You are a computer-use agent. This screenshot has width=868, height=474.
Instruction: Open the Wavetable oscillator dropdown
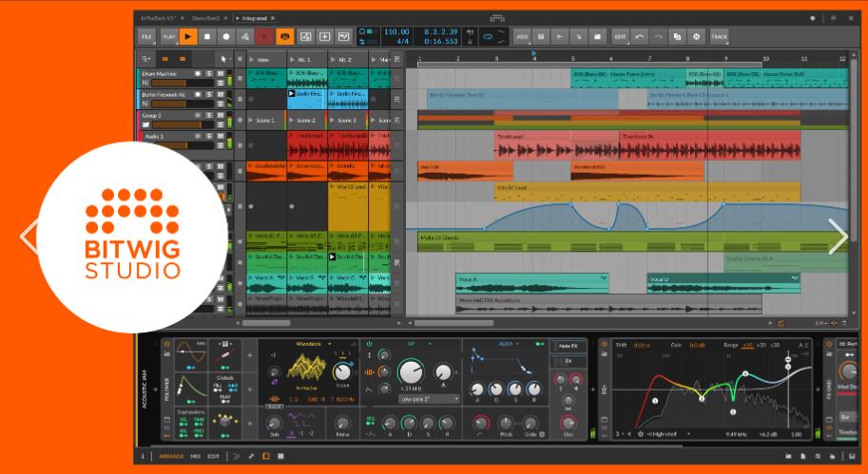[x=314, y=344]
